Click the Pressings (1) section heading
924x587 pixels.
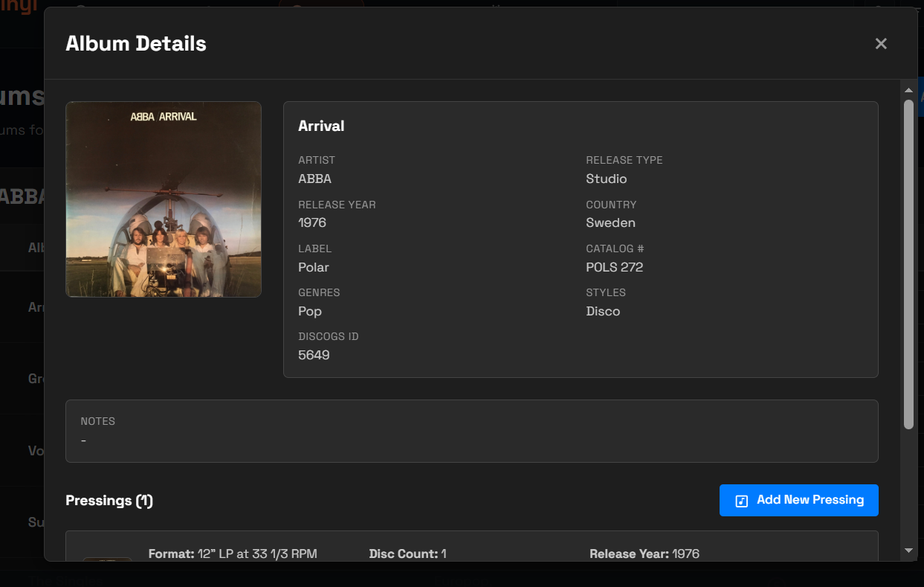coord(109,501)
